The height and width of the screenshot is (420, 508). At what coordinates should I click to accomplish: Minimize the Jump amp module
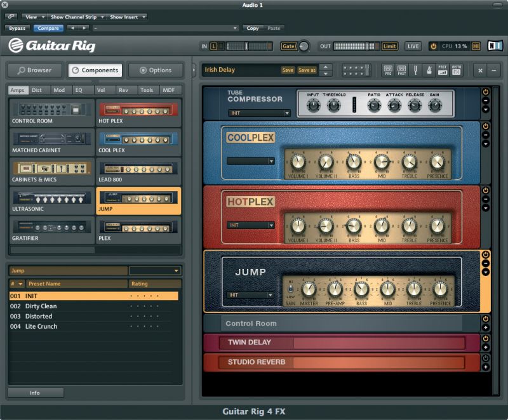(485, 263)
